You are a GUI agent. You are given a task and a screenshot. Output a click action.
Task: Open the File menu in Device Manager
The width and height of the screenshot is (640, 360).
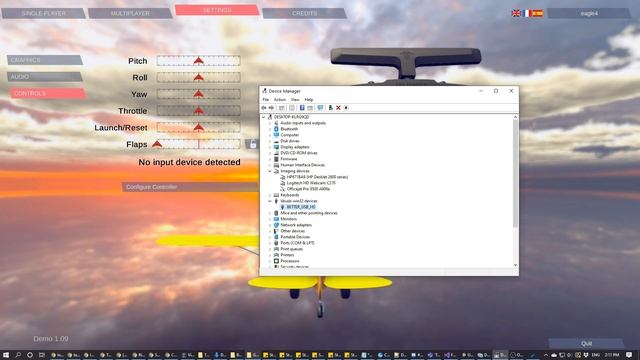tap(266, 100)
